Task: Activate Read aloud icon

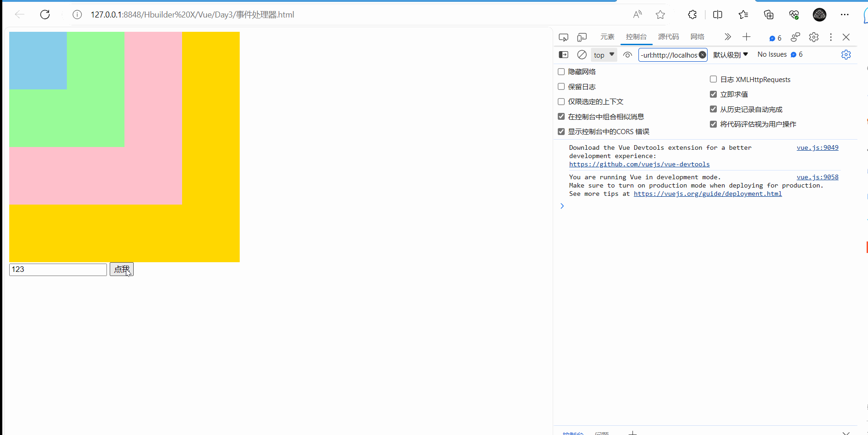Action: click(x=638, y=15)
